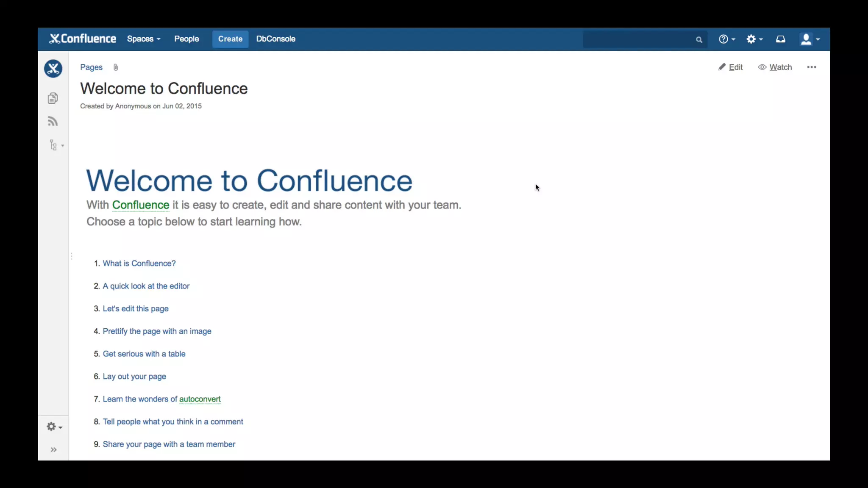Expand the sidebar with double chevron
868x488 pixels.
53,450
